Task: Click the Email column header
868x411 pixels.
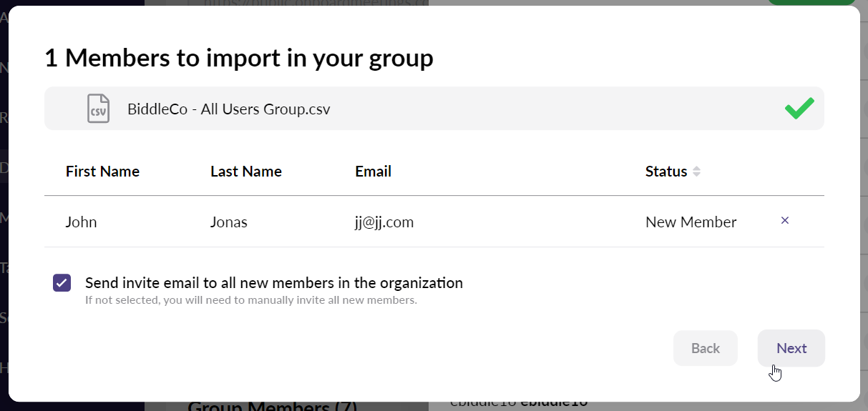Action: tap(373, 172)
